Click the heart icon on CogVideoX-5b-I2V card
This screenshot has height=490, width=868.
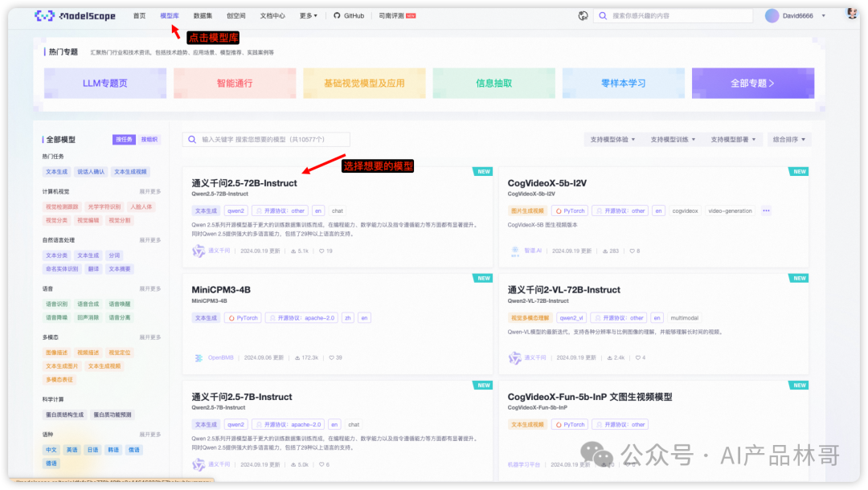click(633, 251)
